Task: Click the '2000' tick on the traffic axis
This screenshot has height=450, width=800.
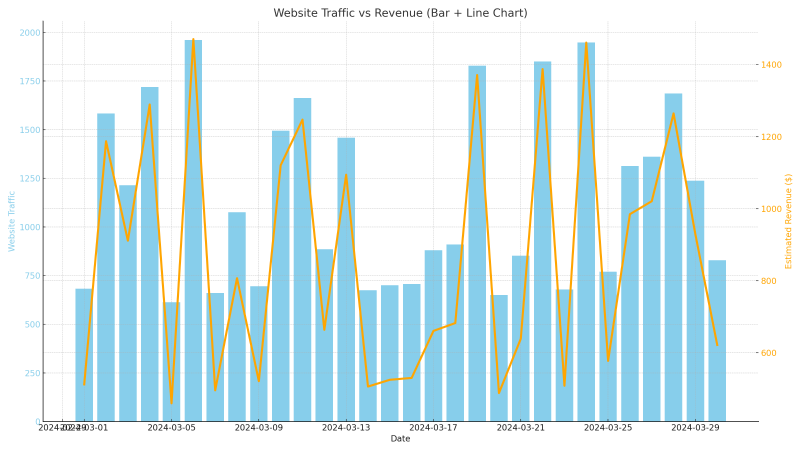Action: (x=30, y=33)
